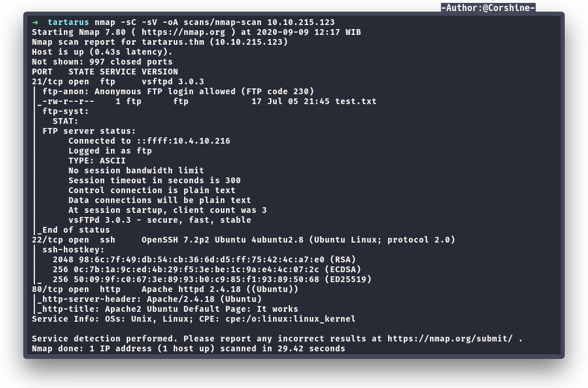The width and height of the screenshot is (588, 388).
Task: Click the 80/tcp open http line
Action: pos(165,289)
